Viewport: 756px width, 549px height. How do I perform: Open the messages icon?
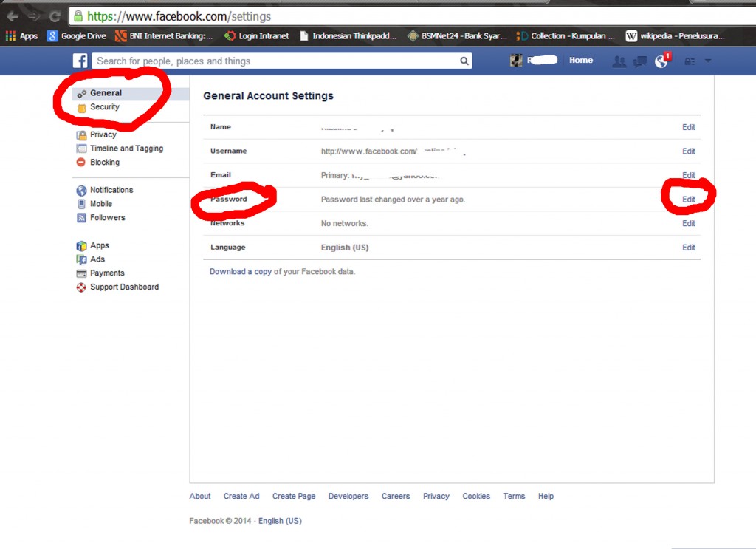pos(640,61)
